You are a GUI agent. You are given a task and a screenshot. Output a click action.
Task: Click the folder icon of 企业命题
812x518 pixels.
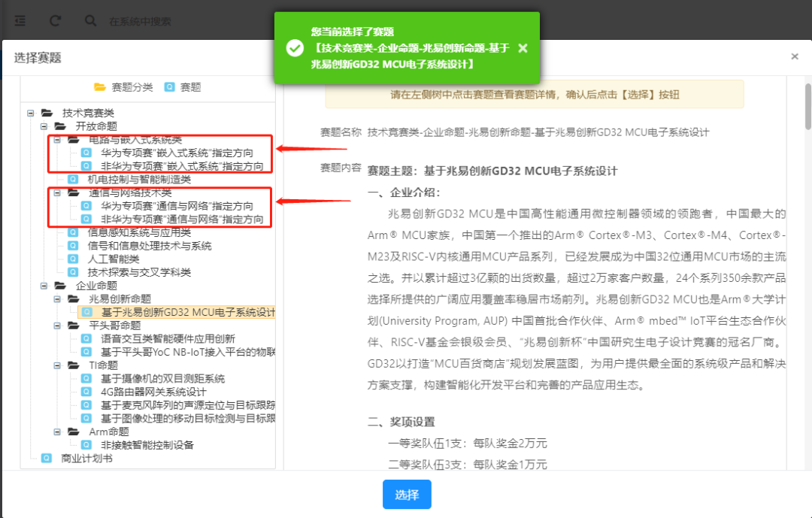(61, 286)
